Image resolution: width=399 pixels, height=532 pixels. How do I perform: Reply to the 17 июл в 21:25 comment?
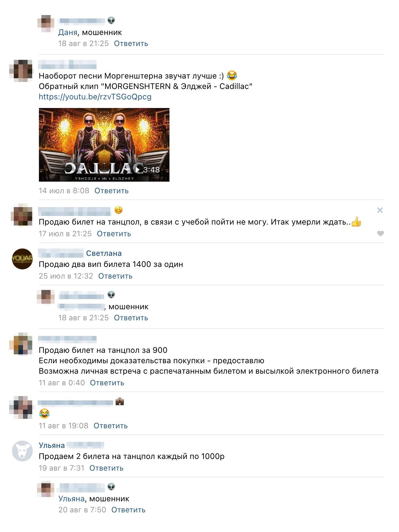click(114, 234)
